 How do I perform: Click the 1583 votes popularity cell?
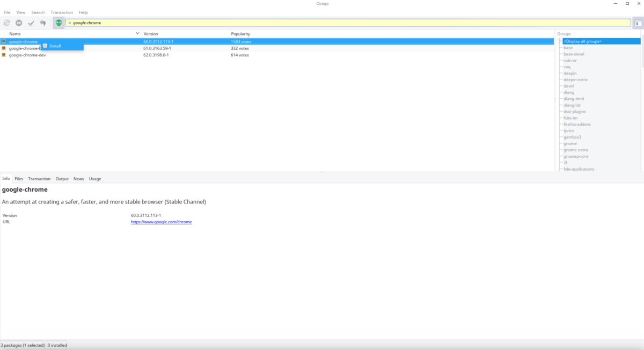[x=241, y=41]
